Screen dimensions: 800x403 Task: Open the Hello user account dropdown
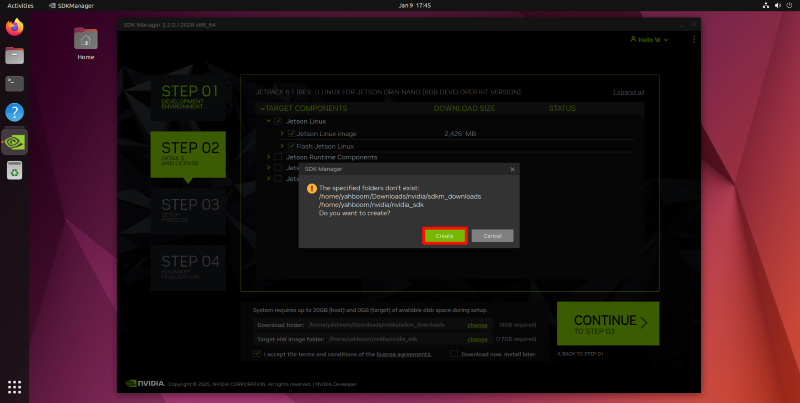pos(649,39)
